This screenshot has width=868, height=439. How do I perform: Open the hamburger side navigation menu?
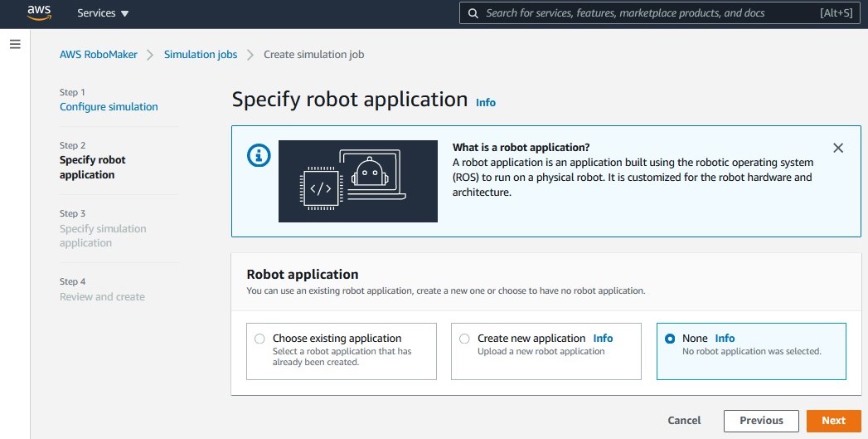[x=16, y=44]
